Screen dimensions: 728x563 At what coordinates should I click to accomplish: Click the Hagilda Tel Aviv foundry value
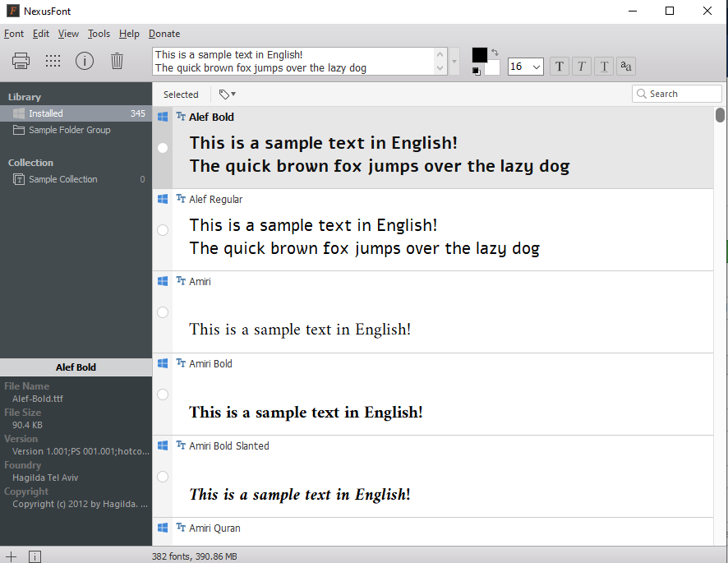(45, 478)
